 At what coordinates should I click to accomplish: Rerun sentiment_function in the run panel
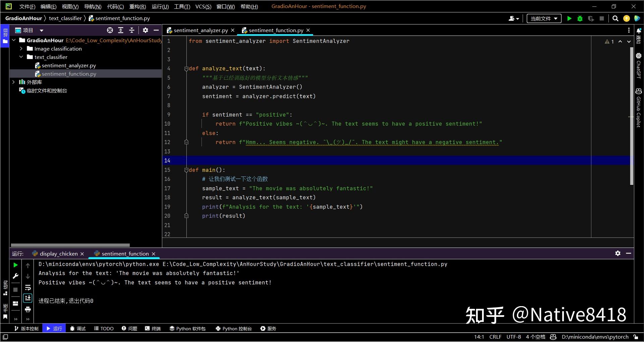(x=15, y=265)
